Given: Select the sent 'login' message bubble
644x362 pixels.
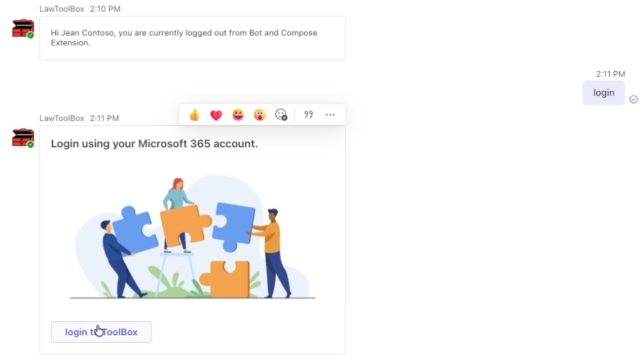Looking at the screenshot, I should 604,93.
